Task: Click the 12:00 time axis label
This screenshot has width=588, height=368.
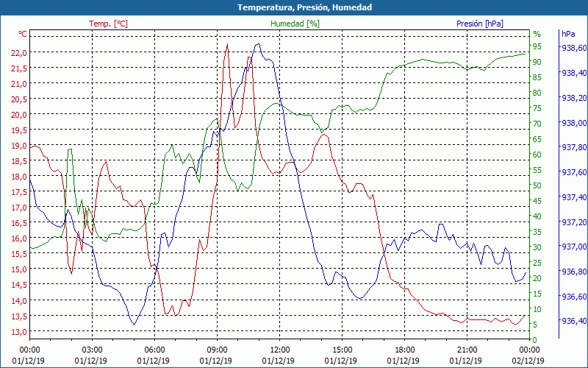Action: [x=280, y=350]
